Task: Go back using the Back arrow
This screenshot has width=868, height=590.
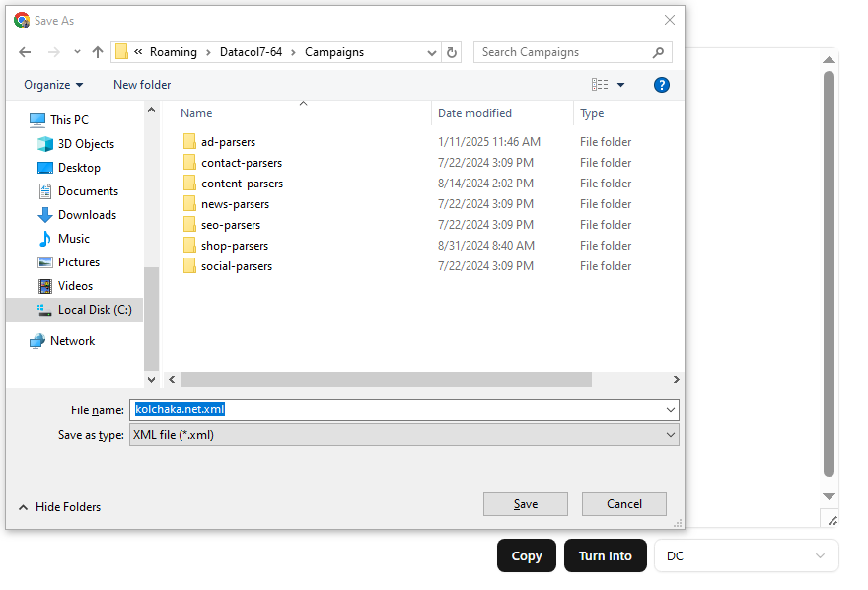Action: [25, 52]
